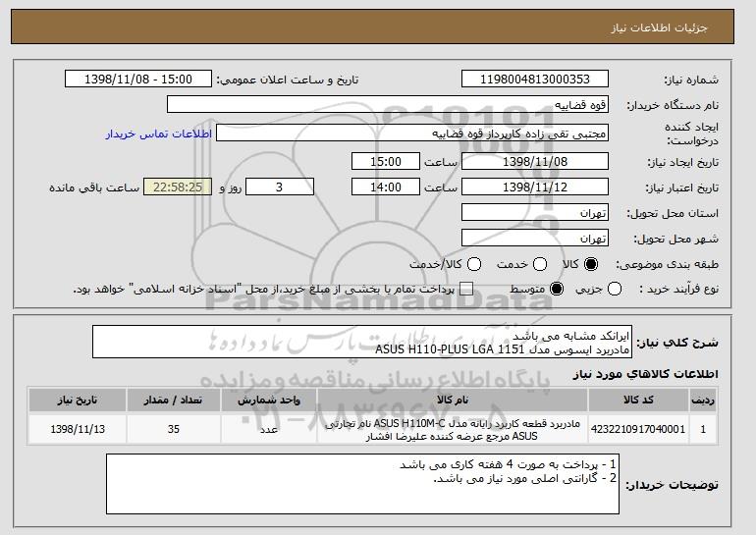This screenshot has width=756, height=535.
Task: Click the unit cell عدد
Action: coord(269,429)
